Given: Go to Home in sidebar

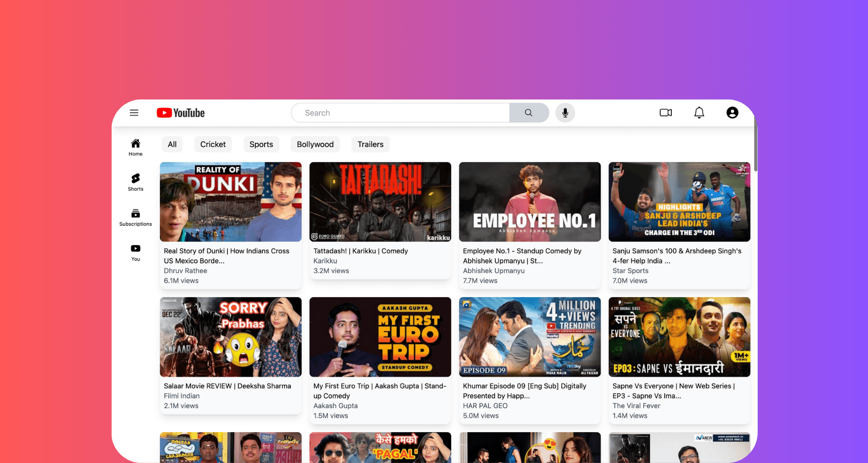Looking at the screenshot, I should [x=136, y=147].
